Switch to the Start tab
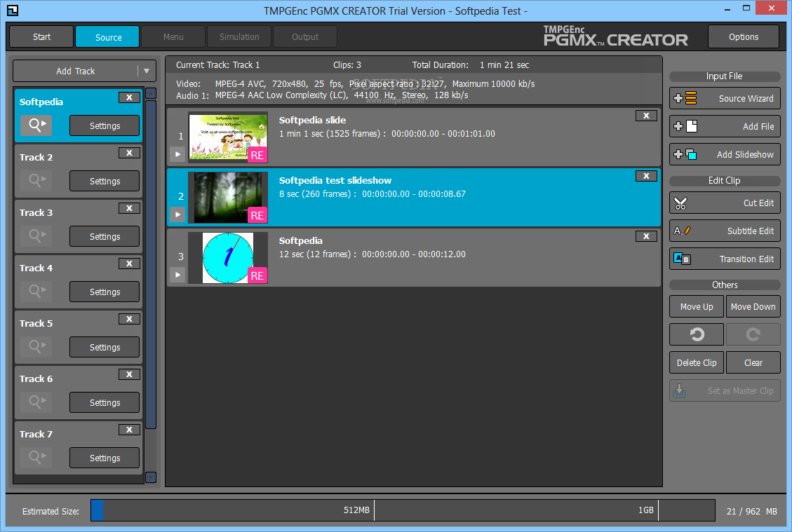 [x=41, y=37]
